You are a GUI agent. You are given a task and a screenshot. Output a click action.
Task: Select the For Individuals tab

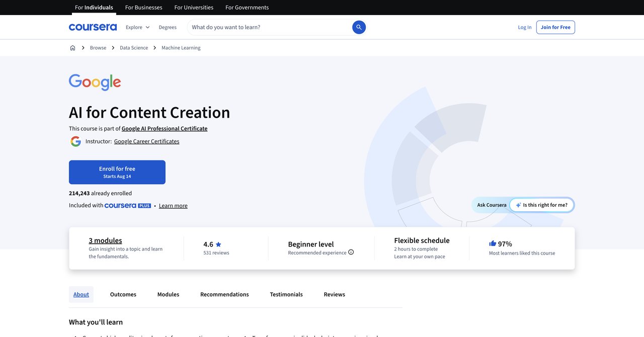94,8
